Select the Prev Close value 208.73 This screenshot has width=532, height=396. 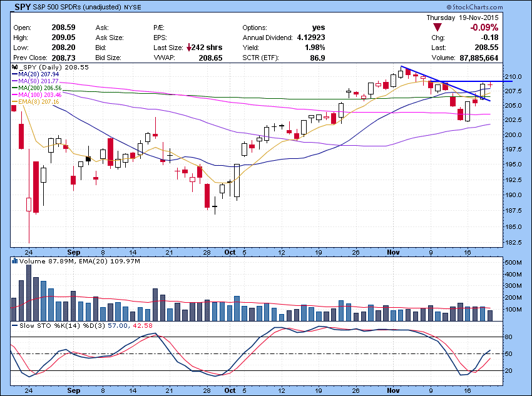63,58
